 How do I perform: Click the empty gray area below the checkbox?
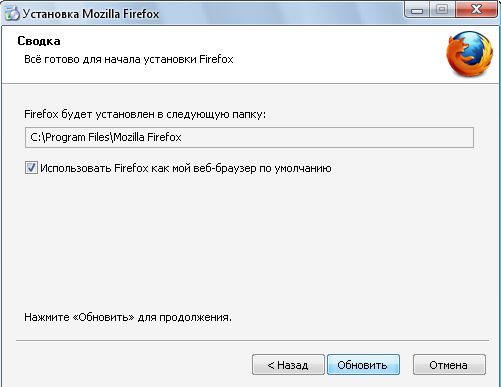249,242
